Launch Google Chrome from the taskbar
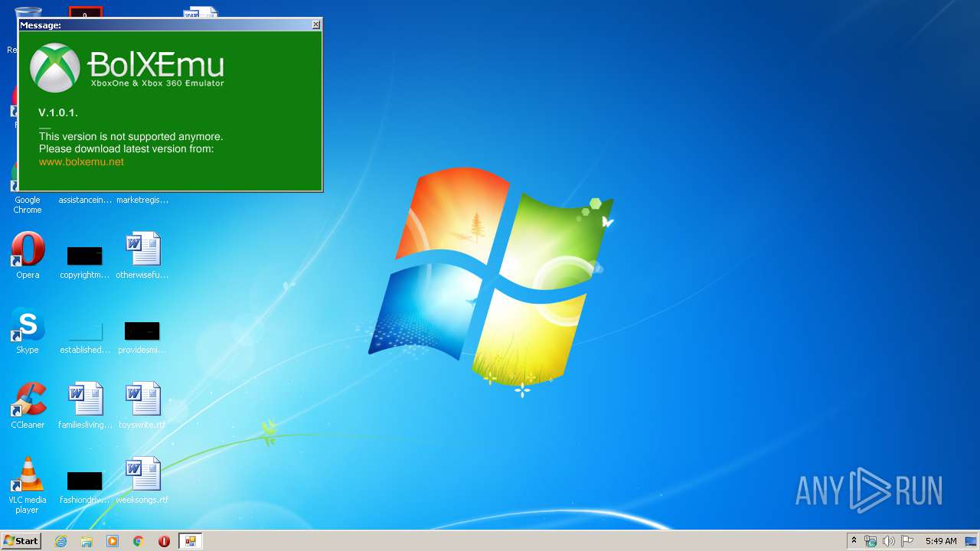 [139, 541]
